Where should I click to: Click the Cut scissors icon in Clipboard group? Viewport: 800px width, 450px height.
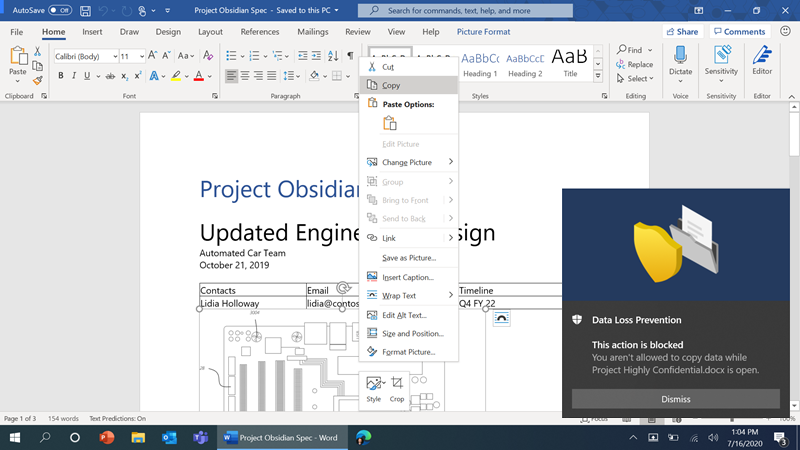[37, 52]
